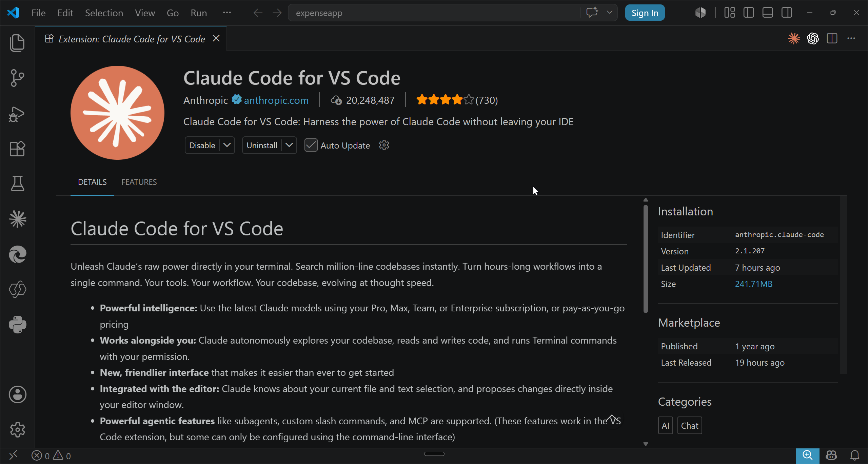Open Copilot status icon in status bar
Image resolution: width=868 pixels, height=464 pixels.
coord(831,456)
